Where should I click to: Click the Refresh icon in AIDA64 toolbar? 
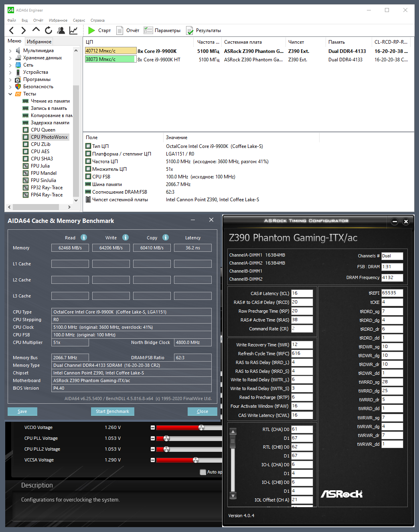(49, 30)
